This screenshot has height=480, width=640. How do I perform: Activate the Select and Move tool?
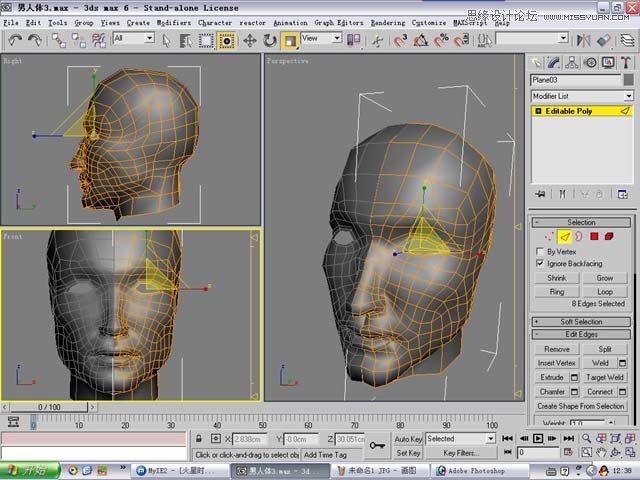(x=249, y=40)
